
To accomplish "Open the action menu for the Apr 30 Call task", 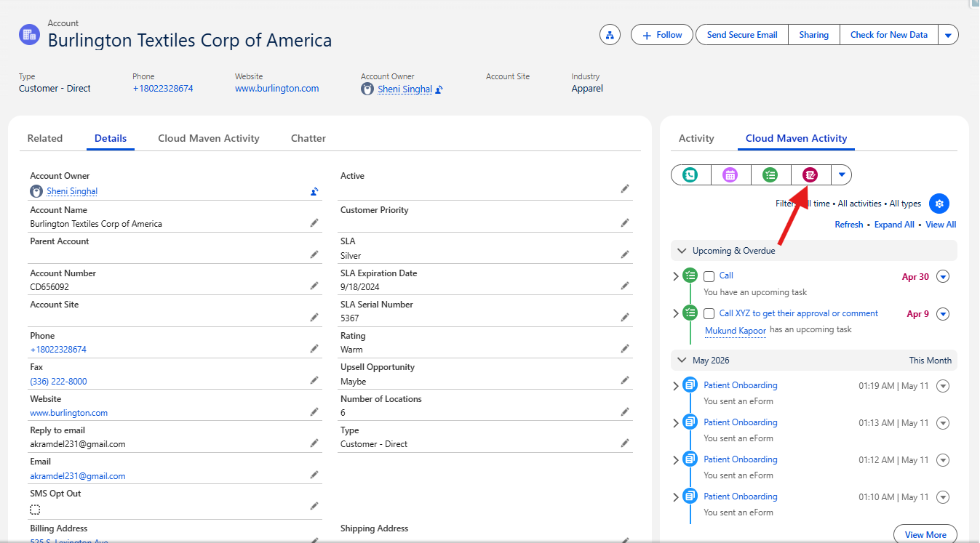I will tap(943, 276).
